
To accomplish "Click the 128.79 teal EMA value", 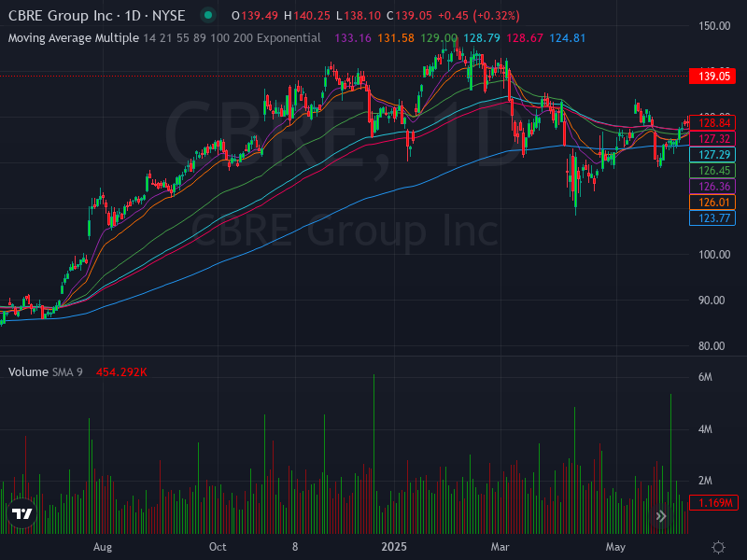I will tap(482, 38).
